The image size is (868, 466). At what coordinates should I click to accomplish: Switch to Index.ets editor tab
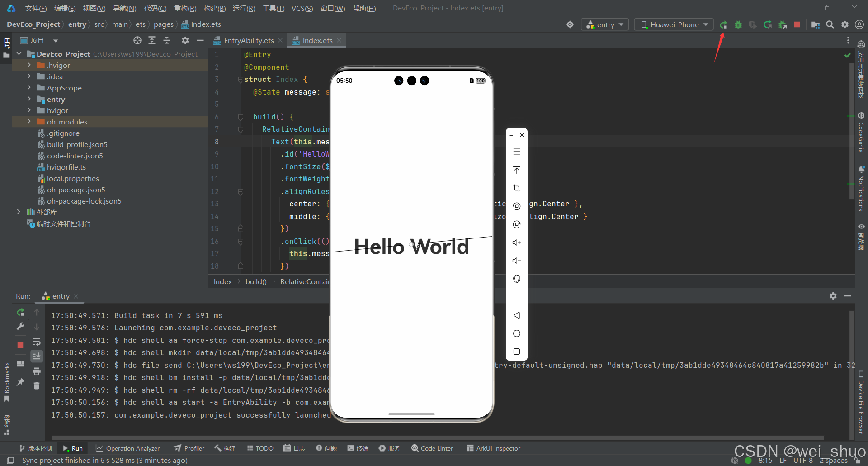[317, 40]
